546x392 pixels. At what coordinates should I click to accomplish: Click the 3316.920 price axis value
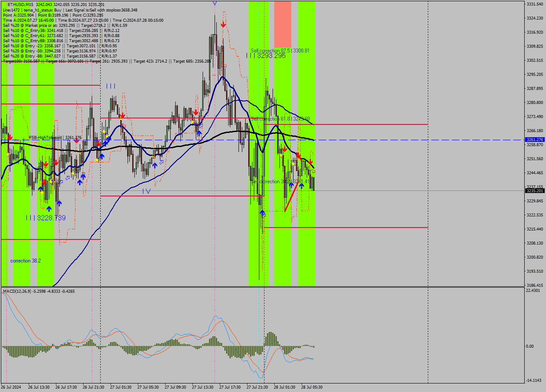tap(534, 32)
